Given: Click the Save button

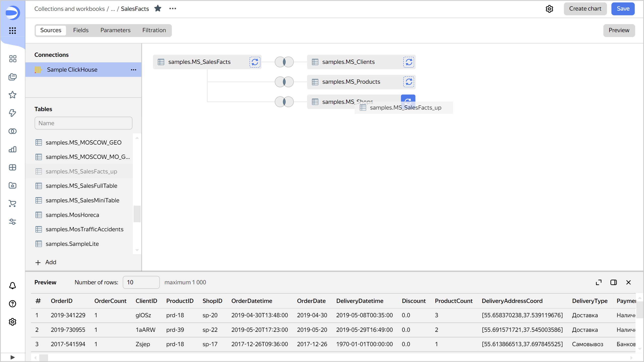Looking at the screenshot, I should point(623,9).
